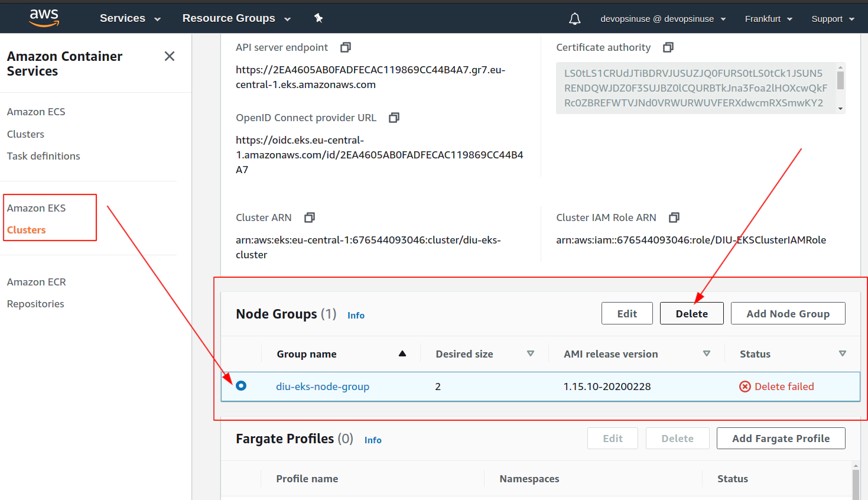Image resolution: width=868 pixels, height=500 pixels.
Task: Copy the Certificate authority value
Action: [668, 47]
